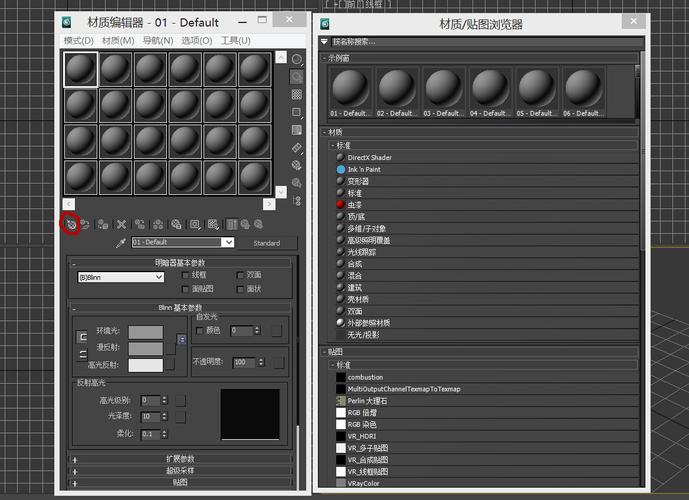Check the self-illumination 颜色 checkbox

(x=200, y=330)
